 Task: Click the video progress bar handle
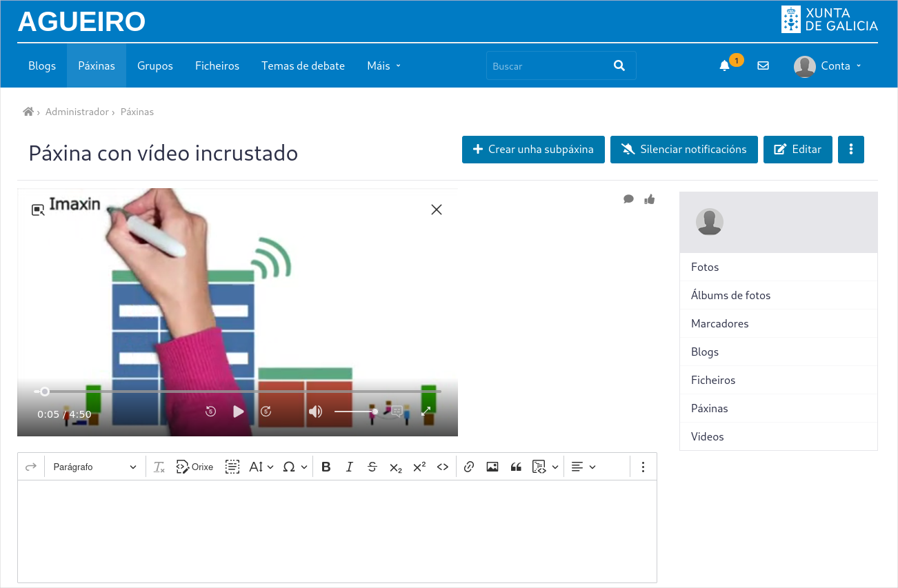pyautogui.click(x=45, y=392)
